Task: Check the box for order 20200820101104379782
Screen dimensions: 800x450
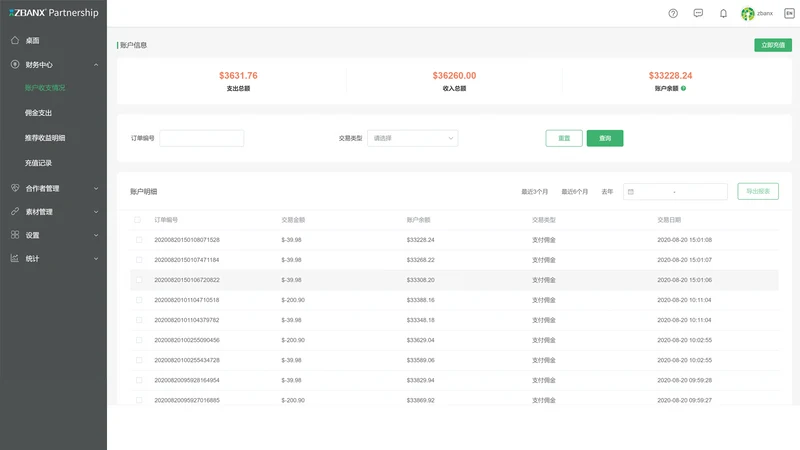Action: (x=139, y=320)
